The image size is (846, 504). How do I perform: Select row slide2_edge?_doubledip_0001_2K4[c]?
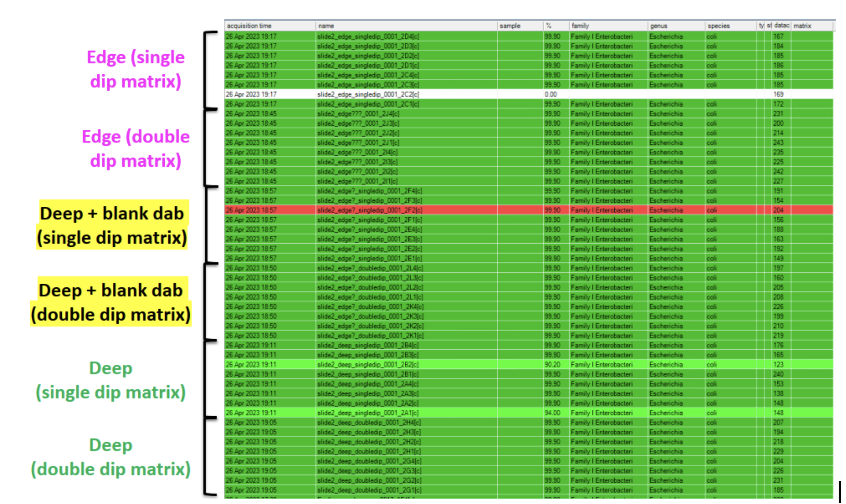pyautogui.click(x=529, y=307)
